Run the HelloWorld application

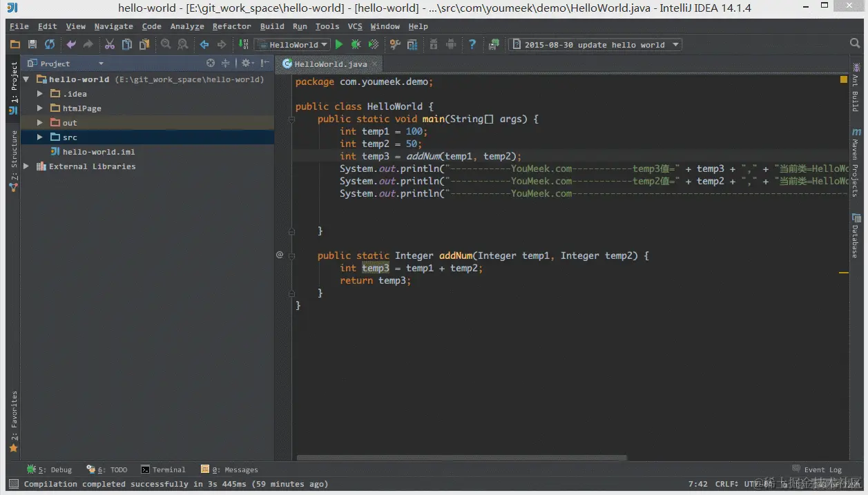[339, 44]
